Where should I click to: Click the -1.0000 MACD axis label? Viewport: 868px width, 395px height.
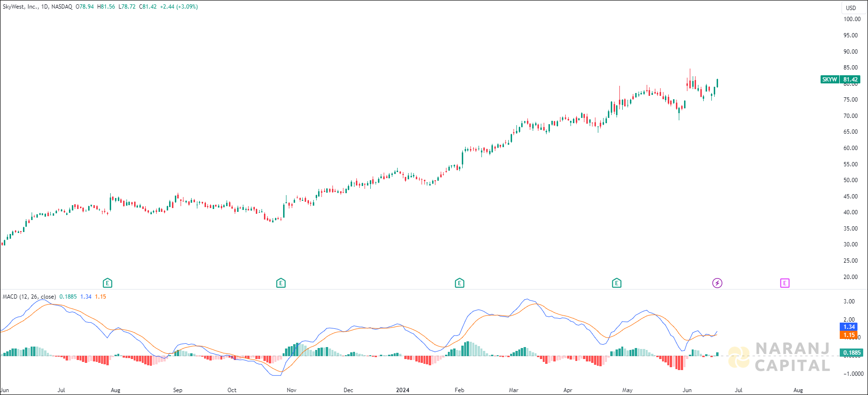click(x=853, y=374)
